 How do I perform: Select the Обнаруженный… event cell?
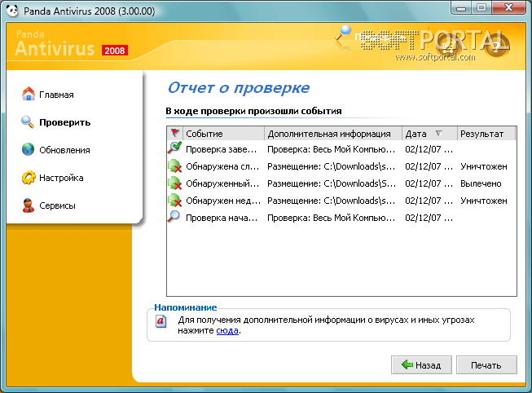(222, 183)
